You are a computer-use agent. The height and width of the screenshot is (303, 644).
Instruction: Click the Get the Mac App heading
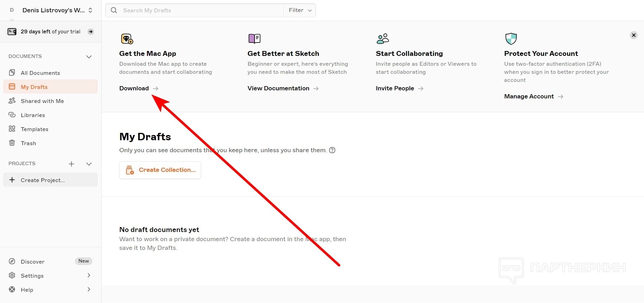click(148, 53)
